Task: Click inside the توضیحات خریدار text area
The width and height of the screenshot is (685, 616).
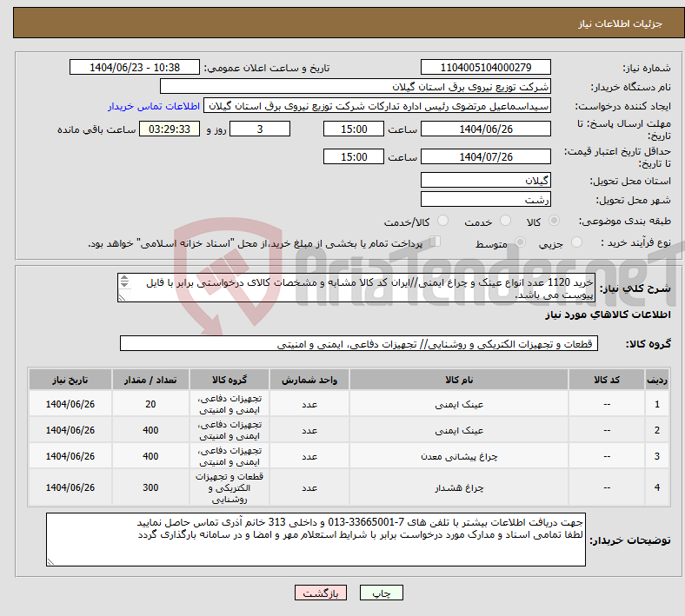Action: coord(316,540)
